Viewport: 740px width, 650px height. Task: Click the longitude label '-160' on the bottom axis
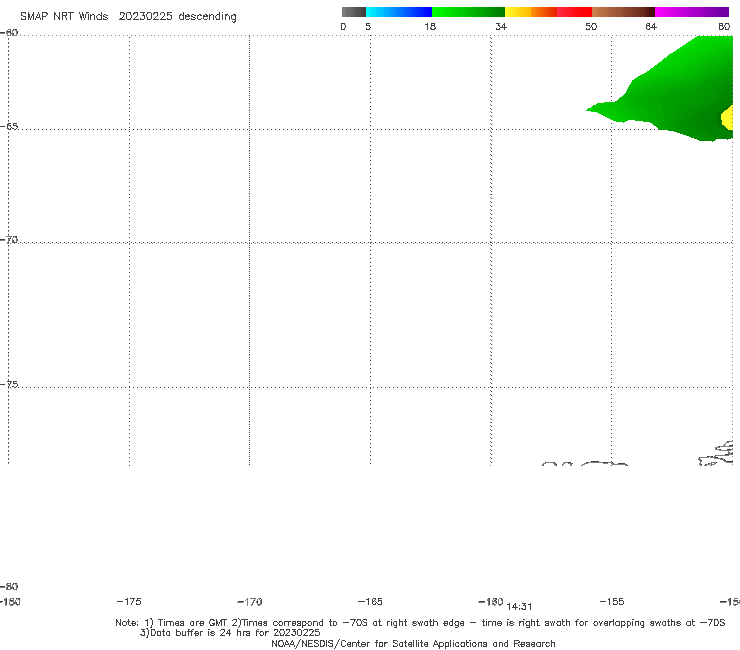491,602
